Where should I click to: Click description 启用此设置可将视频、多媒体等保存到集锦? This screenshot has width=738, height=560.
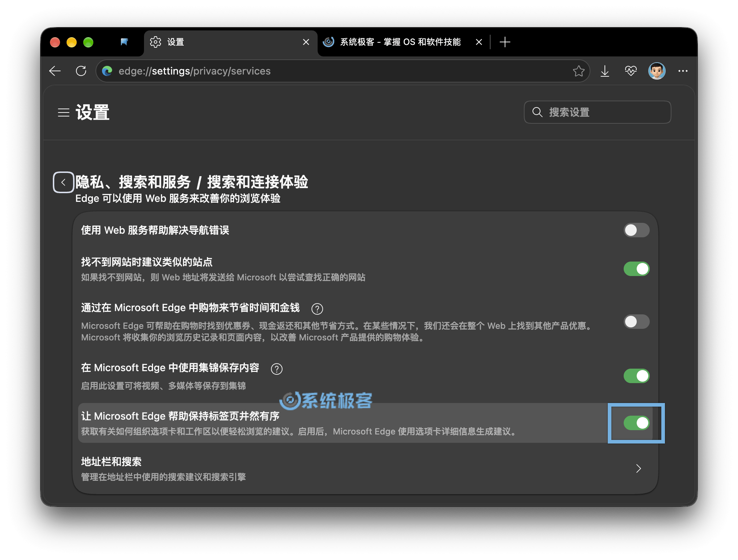pos(163,386)
